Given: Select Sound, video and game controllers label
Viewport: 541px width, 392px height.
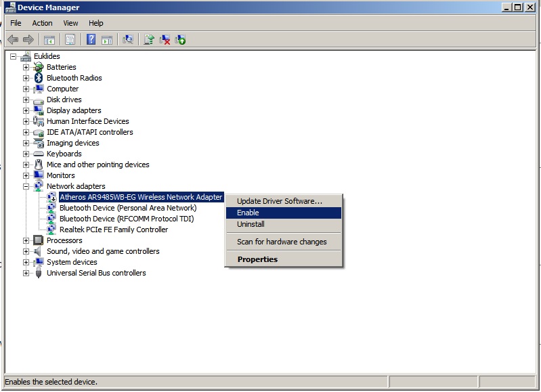Looking at the screenshot, I should click(x=103, y=251).
